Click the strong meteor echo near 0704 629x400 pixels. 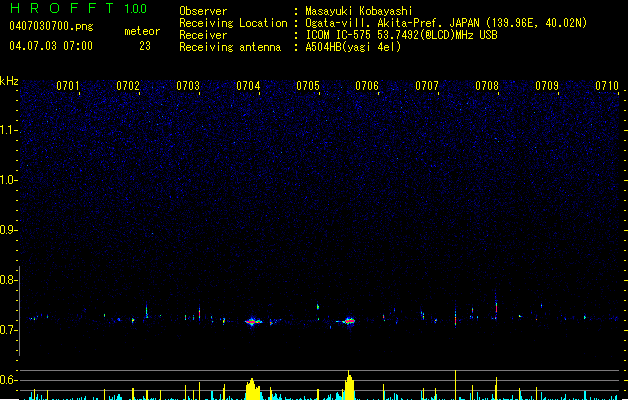(253, 321)
